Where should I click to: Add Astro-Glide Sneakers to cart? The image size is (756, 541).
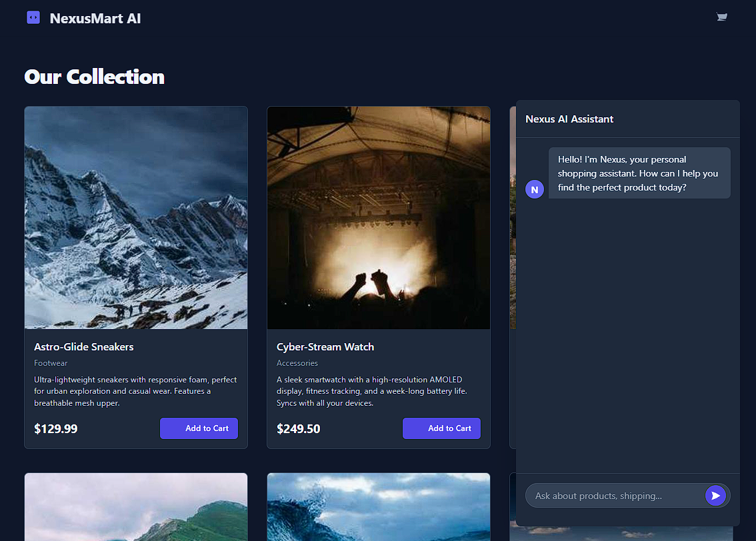pyautogui.click(x=199, y=428)
